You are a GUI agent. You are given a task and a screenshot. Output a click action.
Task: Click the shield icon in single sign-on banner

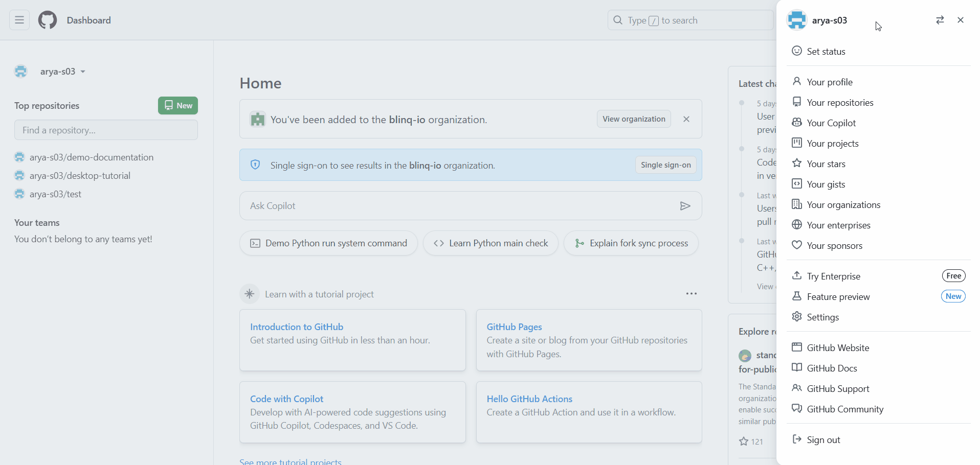pos(255,165)
